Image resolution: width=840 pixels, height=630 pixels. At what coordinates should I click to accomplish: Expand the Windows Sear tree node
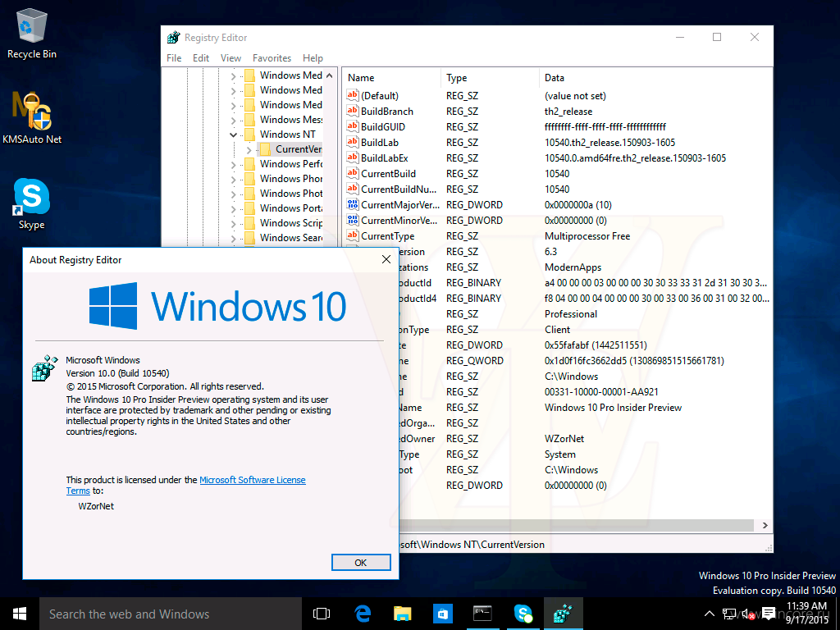(x=233, y=239)
